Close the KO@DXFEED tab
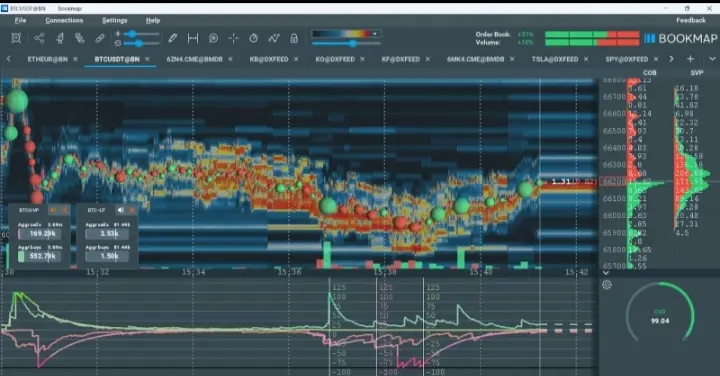The height and width of the screenshot is (376, 720). (362, 59)
